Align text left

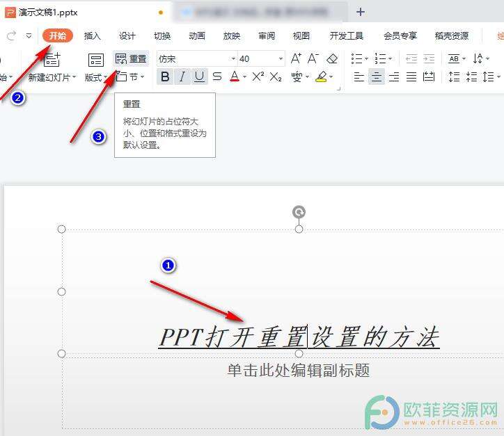tap(359, 76)
